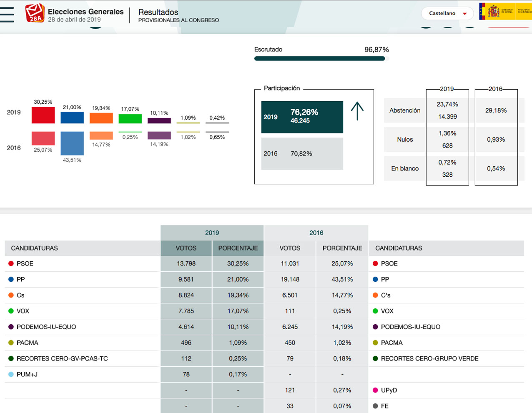Viewport: 532px width, 413px height.
Task: Select the left PP candidatura name
Action: click(x=20, y=279)
